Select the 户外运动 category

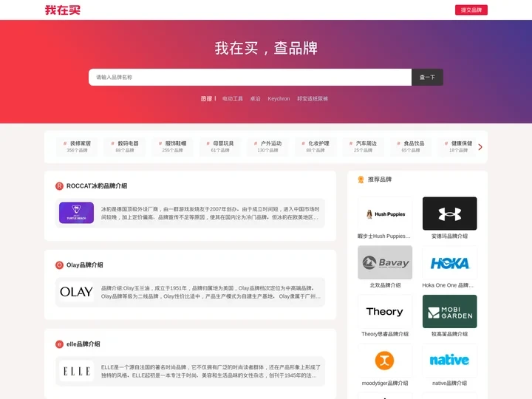pos(267,146)
